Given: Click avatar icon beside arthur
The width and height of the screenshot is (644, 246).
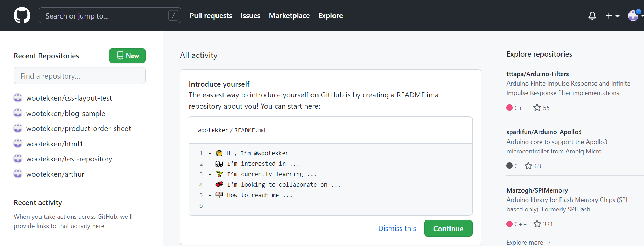Looking at the screenshot, I should [18, 174].
